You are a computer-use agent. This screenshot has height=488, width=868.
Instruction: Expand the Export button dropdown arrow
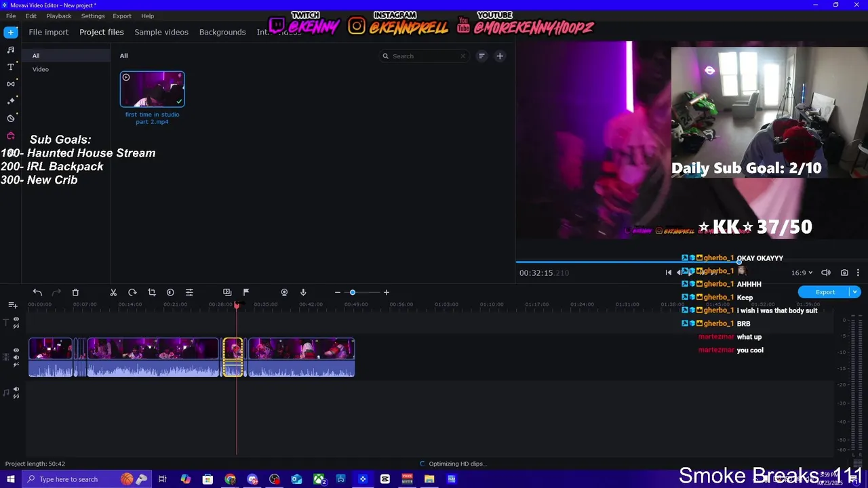pos(855,292)
